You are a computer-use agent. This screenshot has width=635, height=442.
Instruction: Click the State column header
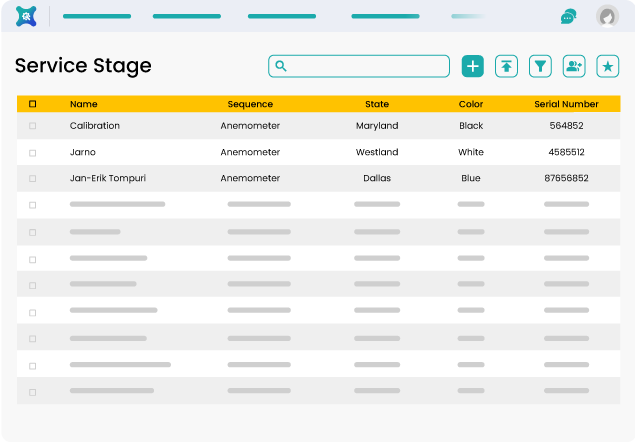pyautogui.click(x=377, y=104)
